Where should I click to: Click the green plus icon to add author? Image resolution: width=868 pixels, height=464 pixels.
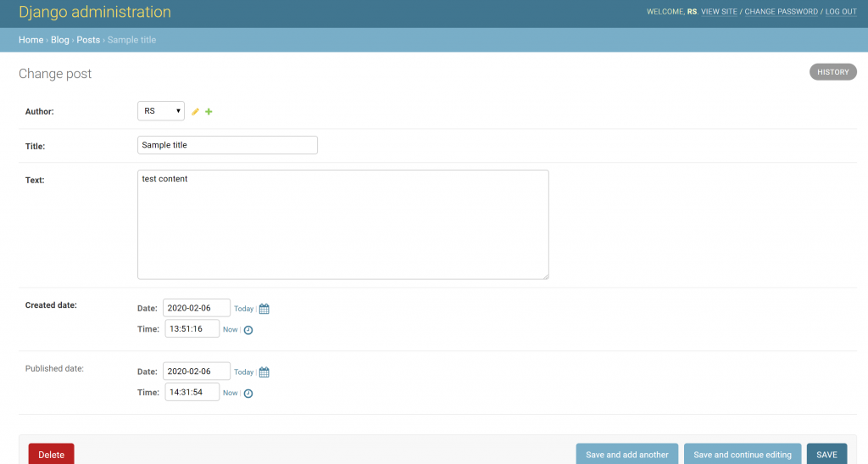click(209, 112)
